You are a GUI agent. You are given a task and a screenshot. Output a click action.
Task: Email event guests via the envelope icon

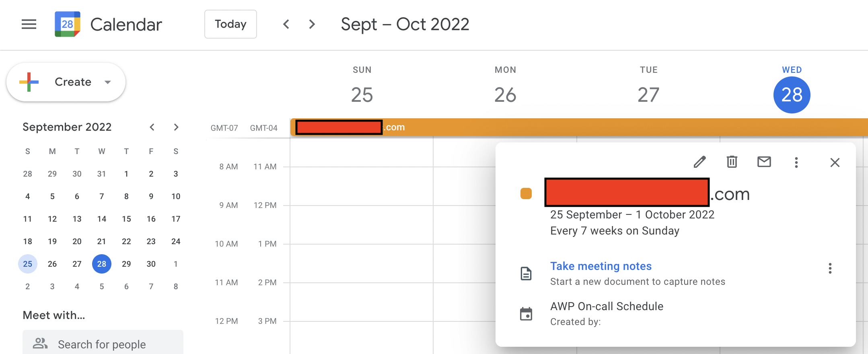(x=764, y=162)
